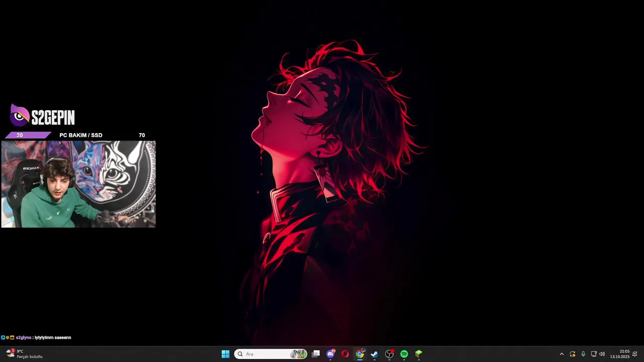The width and height of the screenshot is (644, 362).
Task: Click the S2GEPIN stream logo
Action: click(x=42, y=116)
